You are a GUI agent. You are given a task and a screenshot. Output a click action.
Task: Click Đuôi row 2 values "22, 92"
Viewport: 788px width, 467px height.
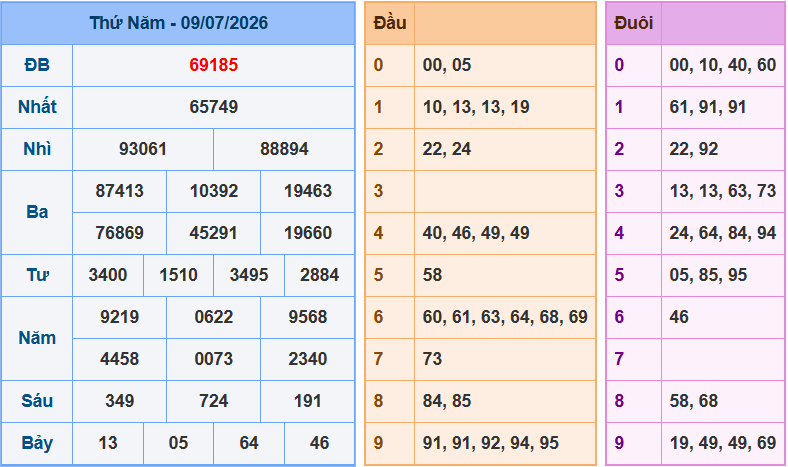click(694, 149)
